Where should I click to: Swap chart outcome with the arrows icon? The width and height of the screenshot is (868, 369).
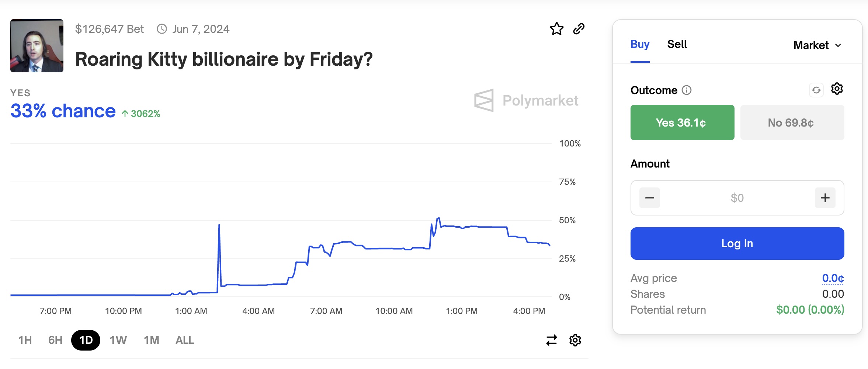[x=551, y=340]
